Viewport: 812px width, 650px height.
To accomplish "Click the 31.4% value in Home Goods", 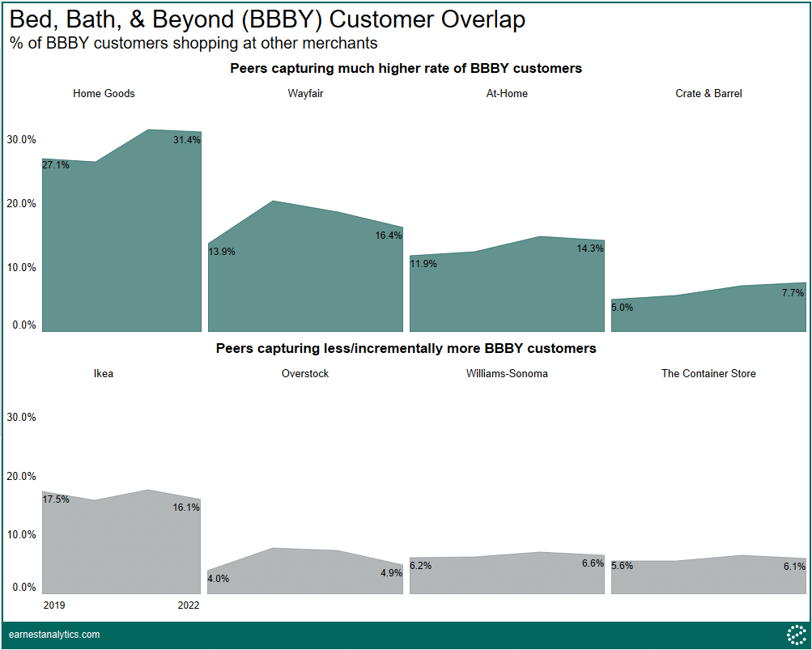I will (186, 140).
